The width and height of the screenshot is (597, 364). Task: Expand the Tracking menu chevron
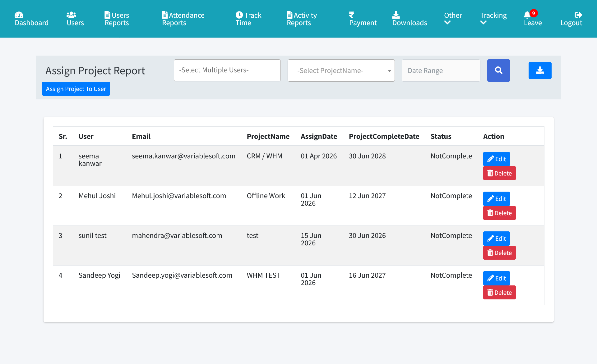pyautogui.click(x=484, y=22)
